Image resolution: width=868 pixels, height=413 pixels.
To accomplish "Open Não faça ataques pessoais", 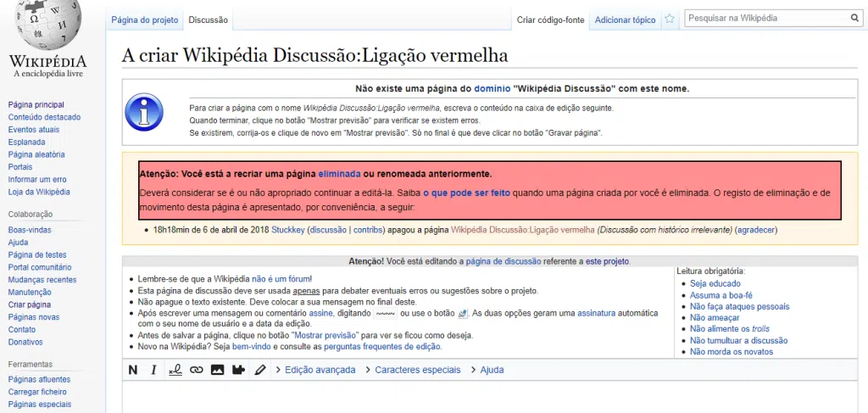I will pyautogui.click(x=739, y=306).
